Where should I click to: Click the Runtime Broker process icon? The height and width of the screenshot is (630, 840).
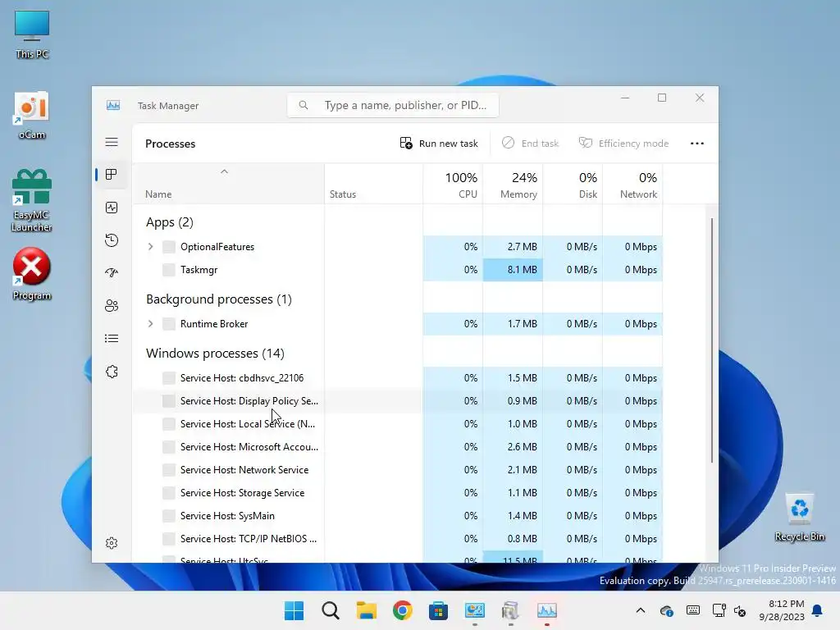(x=169, y=324)
